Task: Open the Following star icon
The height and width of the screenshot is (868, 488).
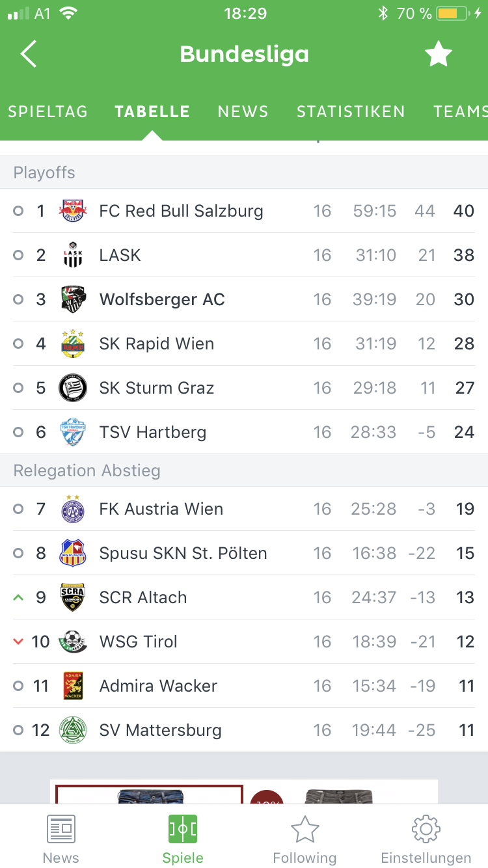Action: click(x=305, y=829)
